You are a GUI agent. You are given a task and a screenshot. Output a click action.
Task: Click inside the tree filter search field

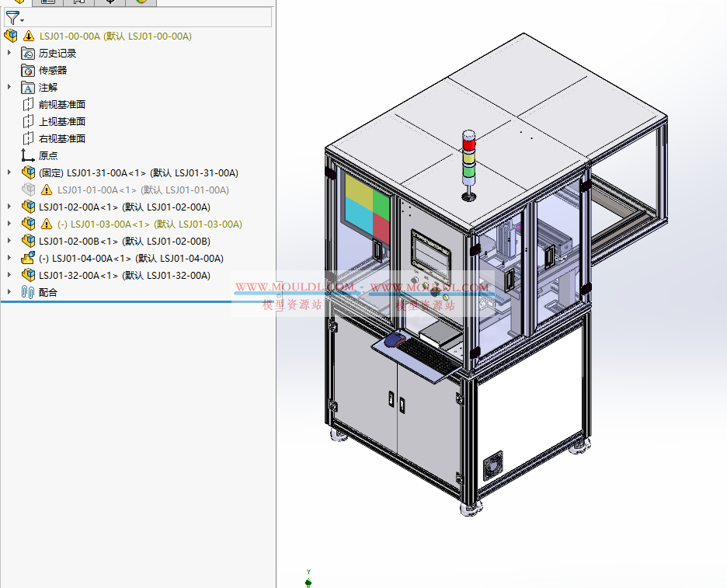(140, 17)
